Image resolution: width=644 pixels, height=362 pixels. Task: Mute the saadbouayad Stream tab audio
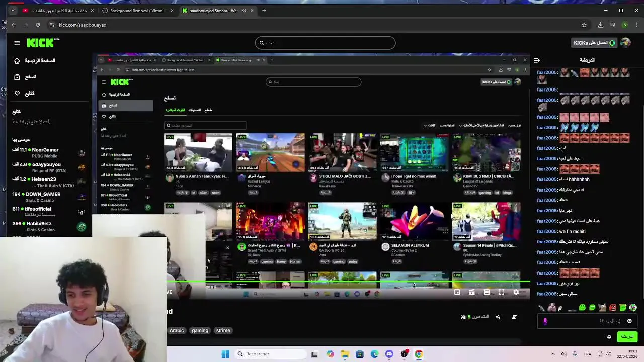click(244, 11)
